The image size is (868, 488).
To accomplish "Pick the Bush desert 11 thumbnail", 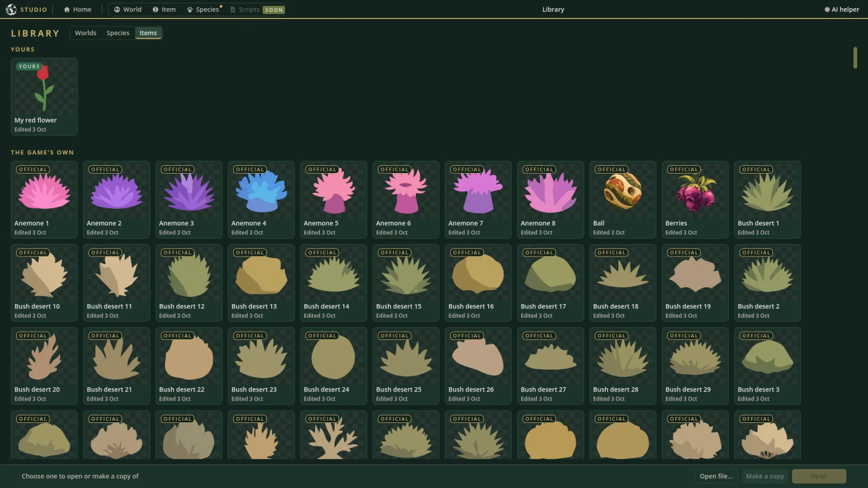I will click(117, 282).
